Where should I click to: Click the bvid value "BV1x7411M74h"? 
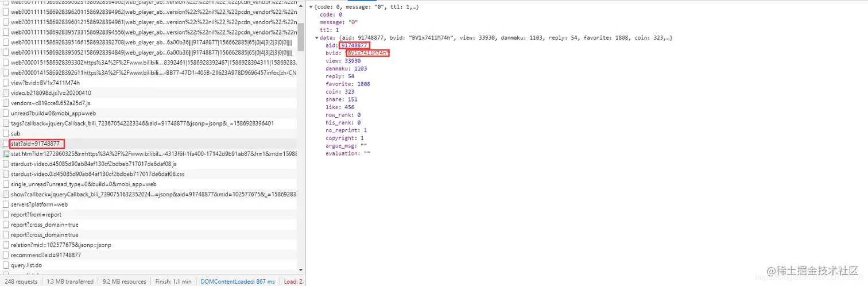tap(367, 53)
